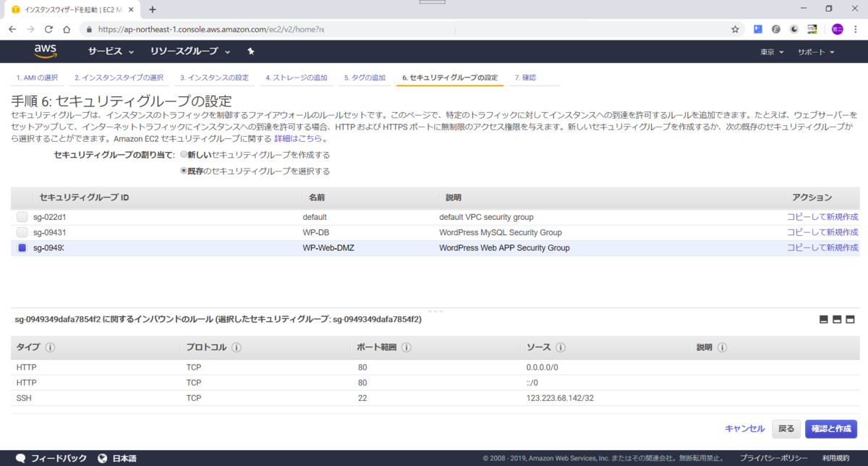This screenshot has height=466, width=868.
Task: Open the 東京 region selector
Action: coord(767,51)
